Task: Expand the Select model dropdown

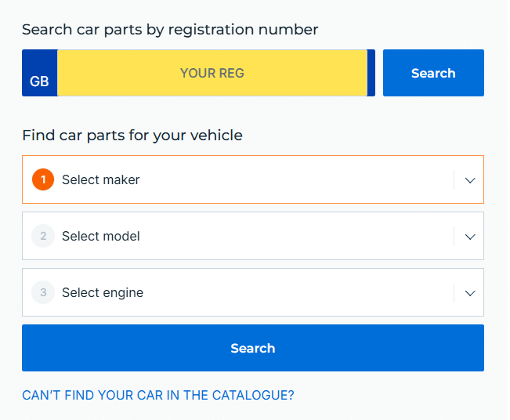Action: [x=235, y=236]
